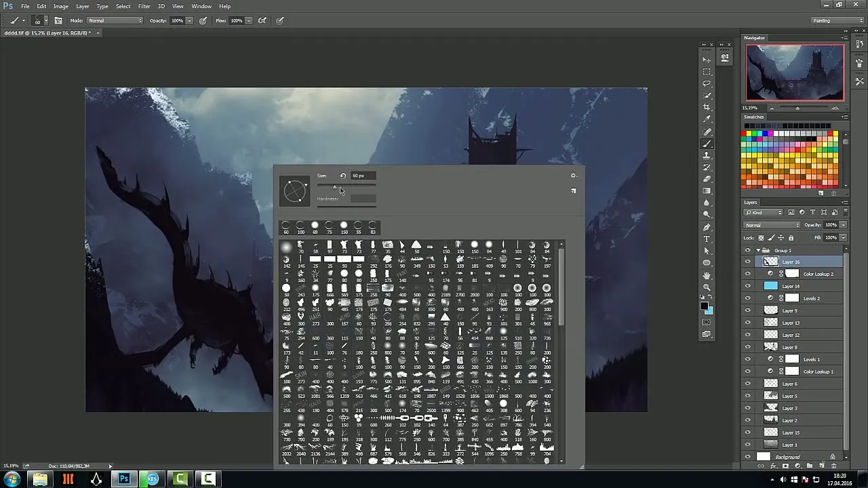This screenshot has width=868, height=488.
Task: Open brush preset settings gear
Action: (574, 176)
